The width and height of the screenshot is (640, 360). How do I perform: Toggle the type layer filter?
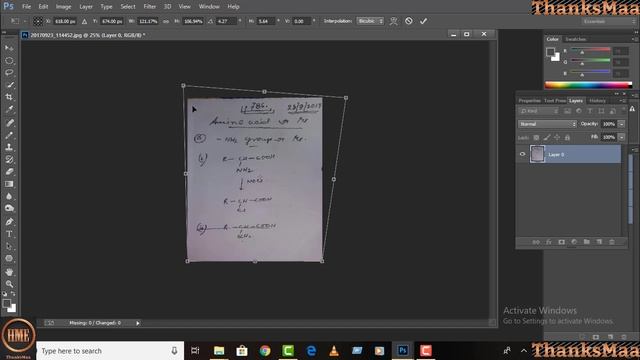[590, 111]
